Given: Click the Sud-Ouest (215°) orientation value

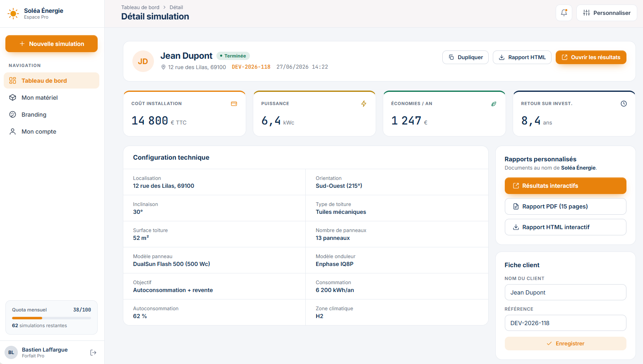Looking at the screenshot, I should point(339,186).
